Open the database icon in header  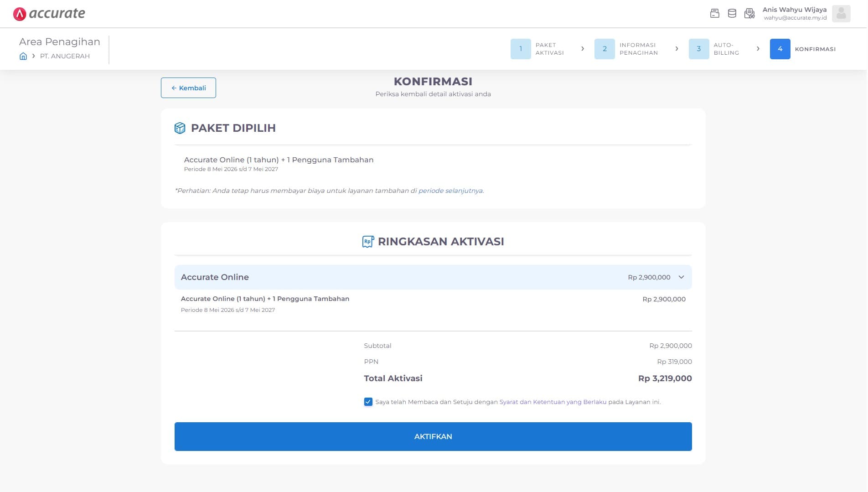tap(732, 14)
